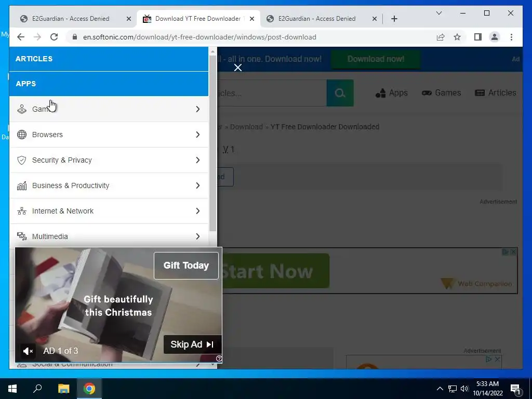The image size is (532, 399).
Task: Click the Games joystick icon
Action: 22,109
